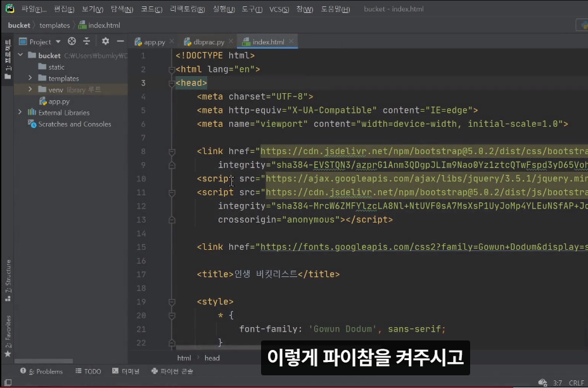
Task: Open the TODO tool window
Action: (88, 371)
